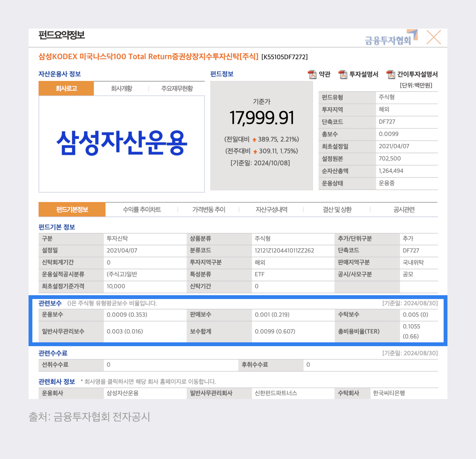
Task: Switch to the 자산구성내역 tab
Action: (x=271, y=210)
